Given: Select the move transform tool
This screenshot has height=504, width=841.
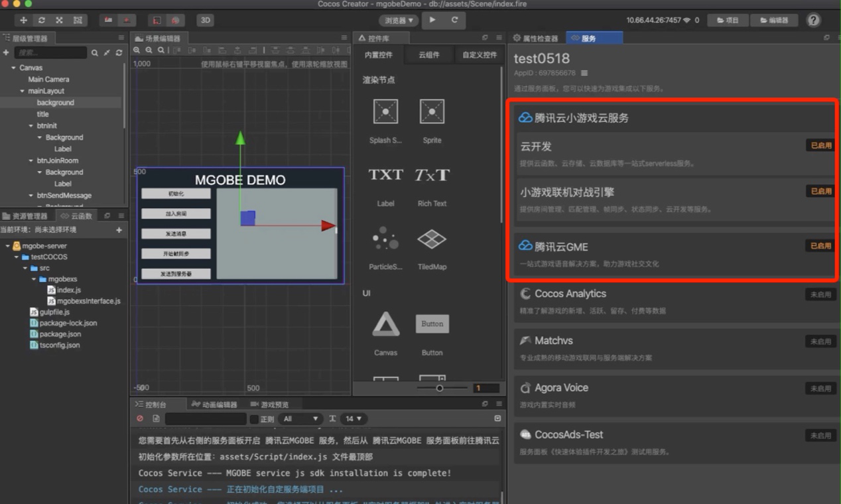Looking at the screenshot, I should [x=24, y=21].
